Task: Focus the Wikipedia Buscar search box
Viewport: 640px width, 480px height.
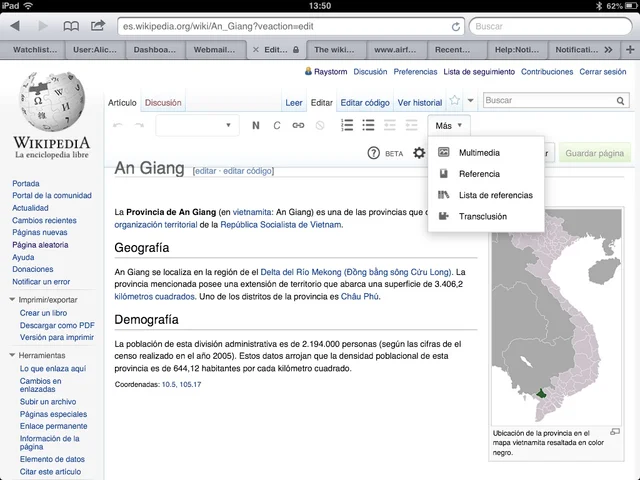Action: 549,100
